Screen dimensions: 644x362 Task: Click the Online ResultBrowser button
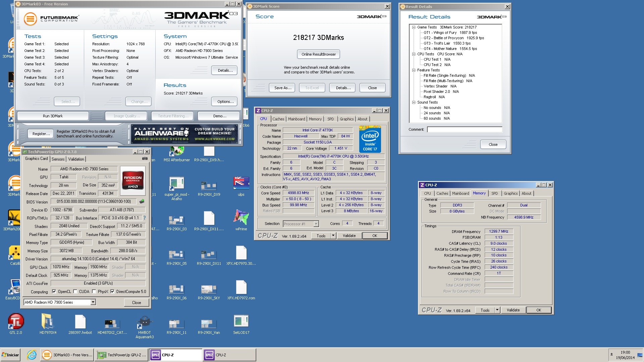pyautogui.click(x=318, y=54)
